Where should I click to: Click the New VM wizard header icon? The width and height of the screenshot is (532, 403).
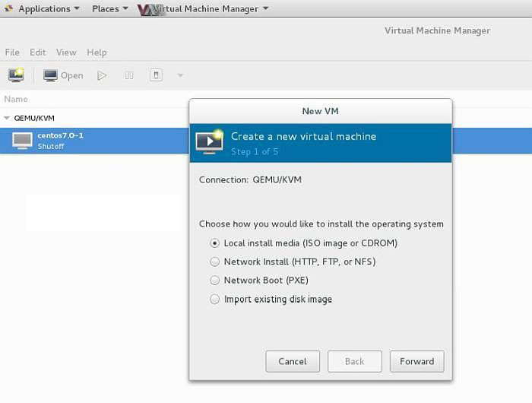209,142
